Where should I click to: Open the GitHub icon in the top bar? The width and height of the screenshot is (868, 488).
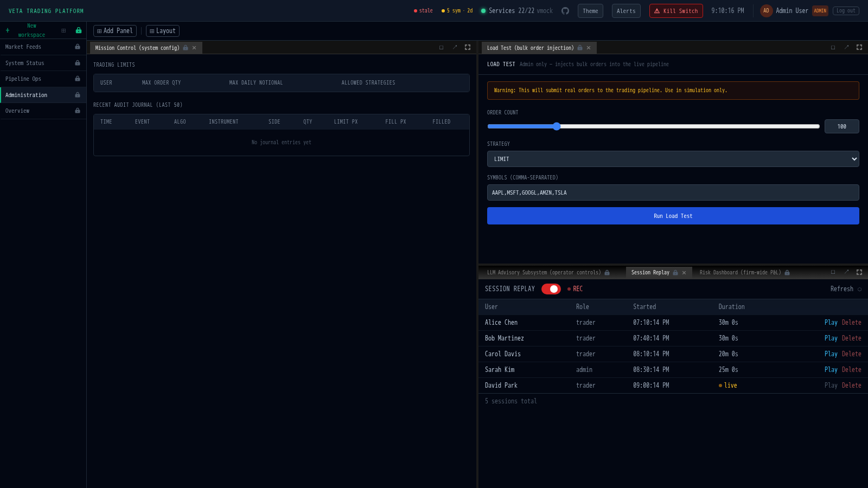pos(565,11)
